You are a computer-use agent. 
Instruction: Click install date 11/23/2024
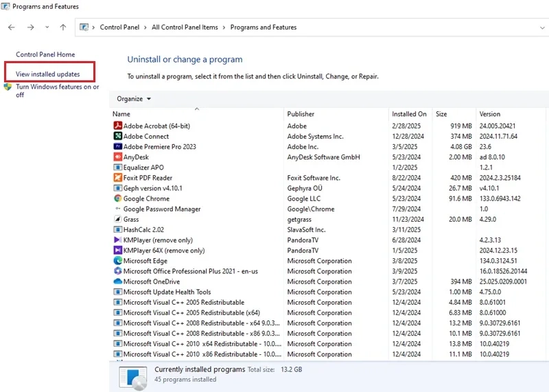point(408,219)
